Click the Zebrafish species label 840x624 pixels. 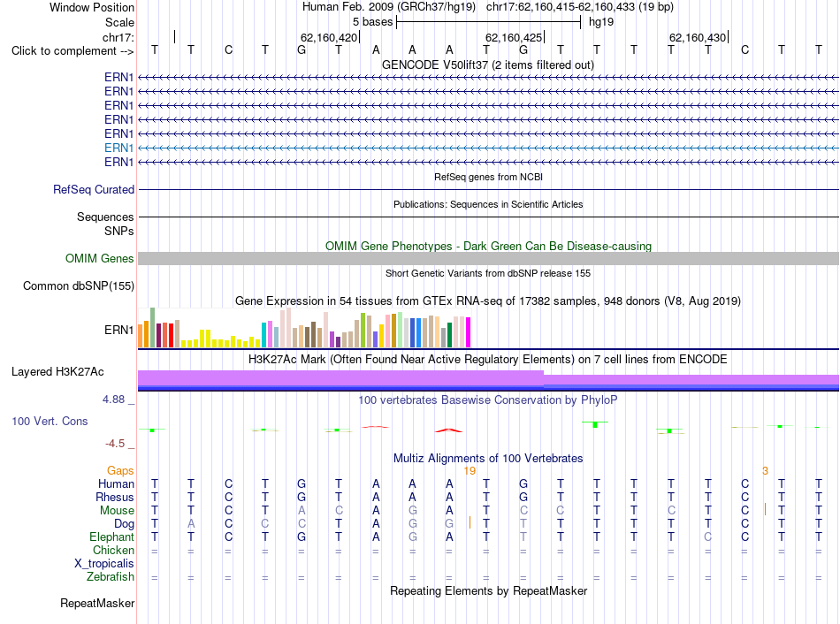click(110, 577)
